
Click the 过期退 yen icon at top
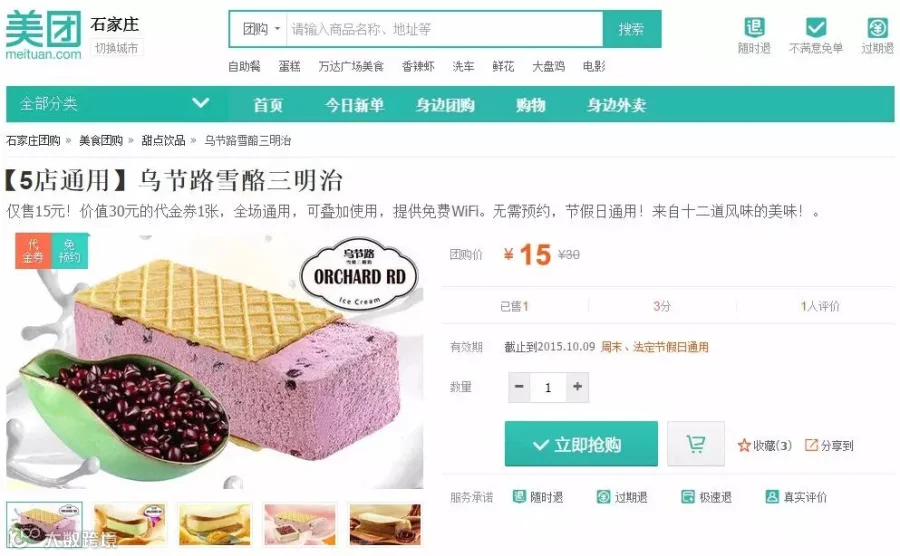(877, 27)
